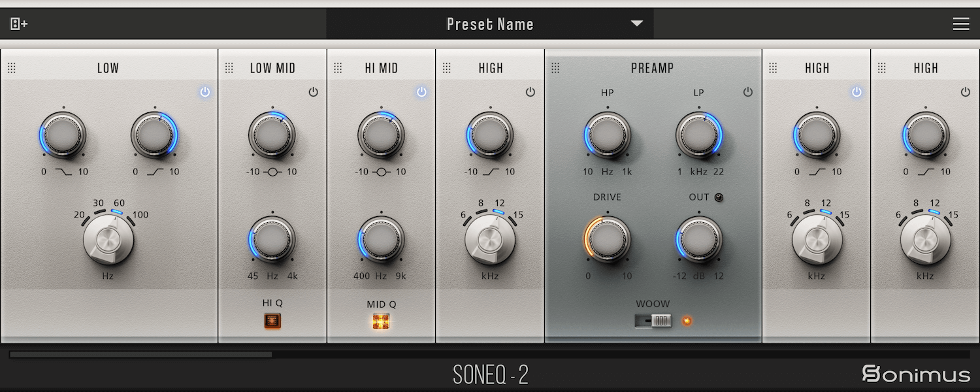
Task: Enable the LOW MID band power toggle
Action: tap(313, 92)
